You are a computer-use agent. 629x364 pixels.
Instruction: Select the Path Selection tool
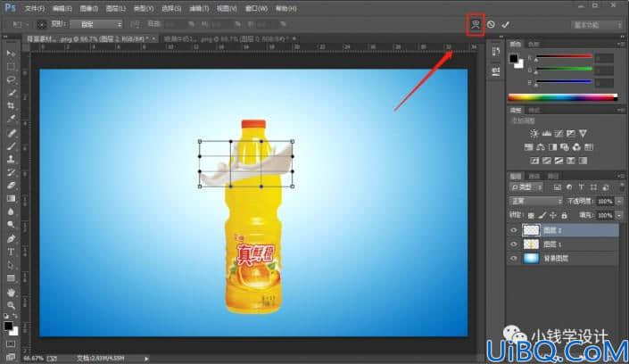point(11,265)
